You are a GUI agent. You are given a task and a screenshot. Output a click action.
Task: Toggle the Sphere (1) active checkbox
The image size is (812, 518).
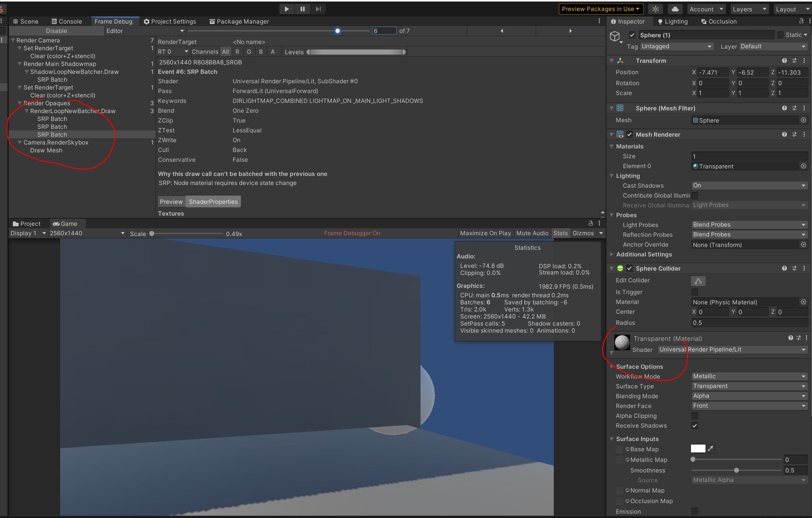point(632,35)
